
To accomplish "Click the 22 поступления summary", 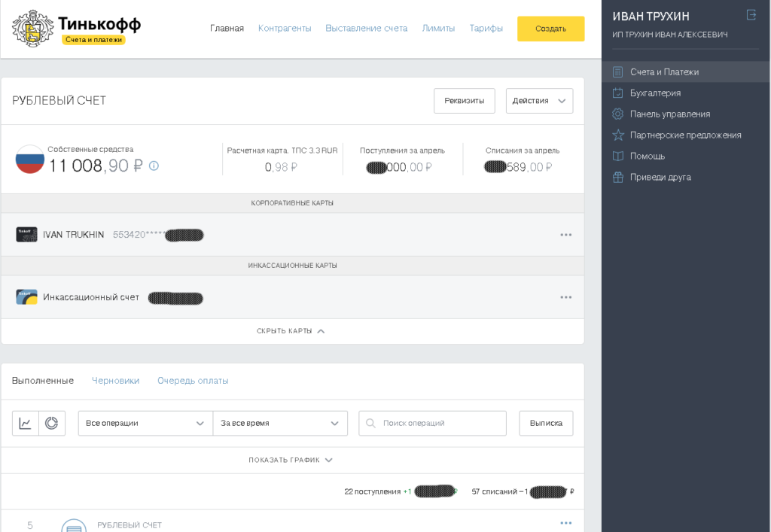I will (x=401, y=491).
